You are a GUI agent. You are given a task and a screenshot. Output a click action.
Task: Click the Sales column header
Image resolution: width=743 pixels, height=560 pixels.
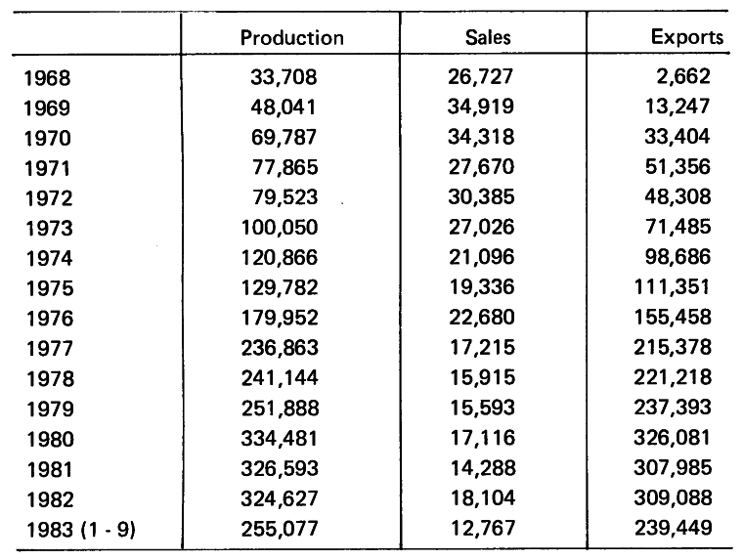pos(489,38)
